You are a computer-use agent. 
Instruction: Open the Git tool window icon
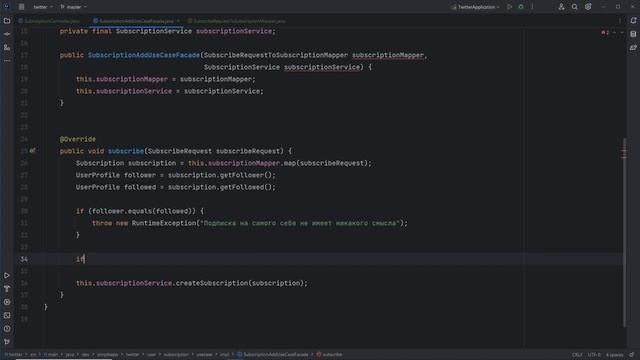pyautogui.click(x=7, y=342)
